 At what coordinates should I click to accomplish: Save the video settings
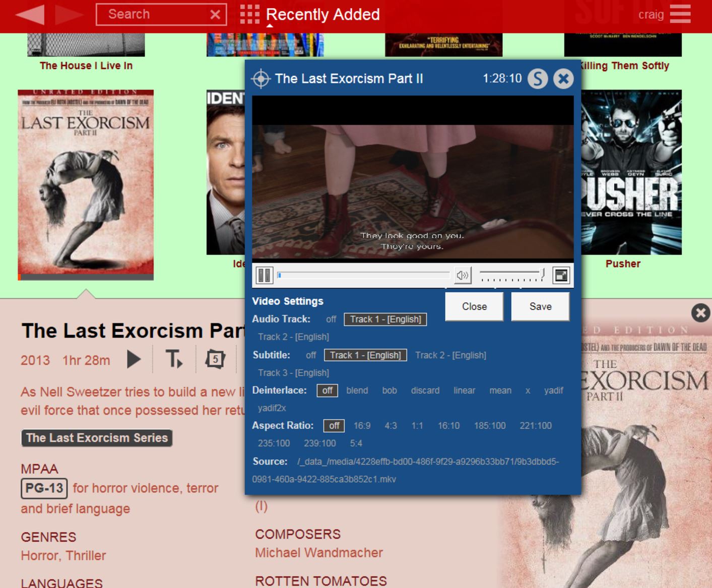540,307
